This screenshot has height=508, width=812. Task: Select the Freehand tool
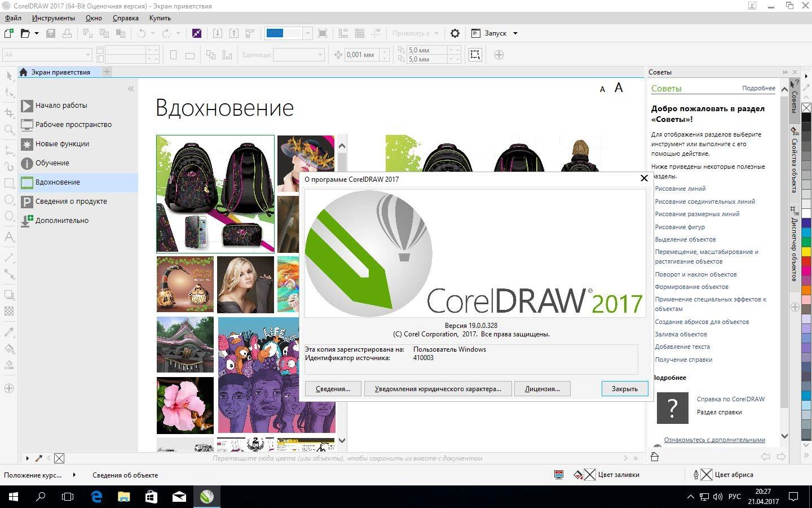9,150
